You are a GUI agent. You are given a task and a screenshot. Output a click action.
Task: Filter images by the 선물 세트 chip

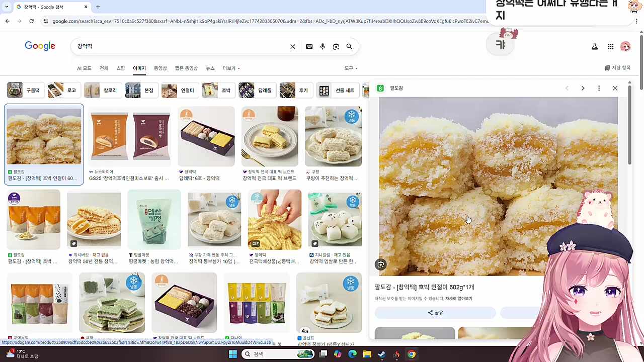[337, 90]
